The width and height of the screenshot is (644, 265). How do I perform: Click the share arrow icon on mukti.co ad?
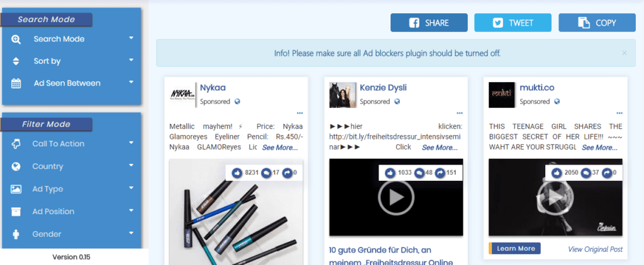pos(606,173)
